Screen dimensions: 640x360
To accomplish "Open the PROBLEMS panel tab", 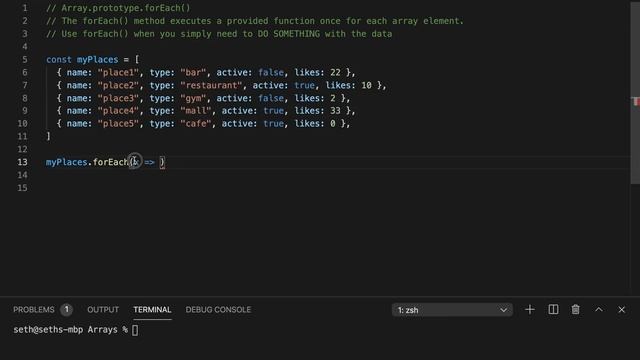I will (x=33, y=310).
